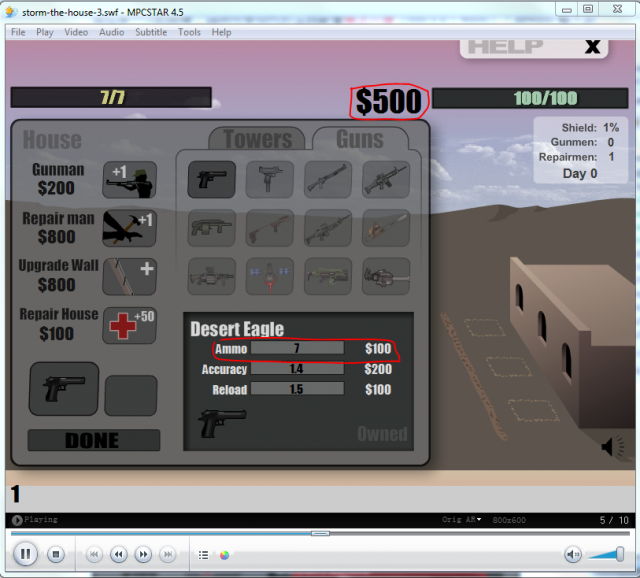This screenshot has width=640, height=578.
Task: Hire a gunman with the +1 icon
Action: click(129, 180)
